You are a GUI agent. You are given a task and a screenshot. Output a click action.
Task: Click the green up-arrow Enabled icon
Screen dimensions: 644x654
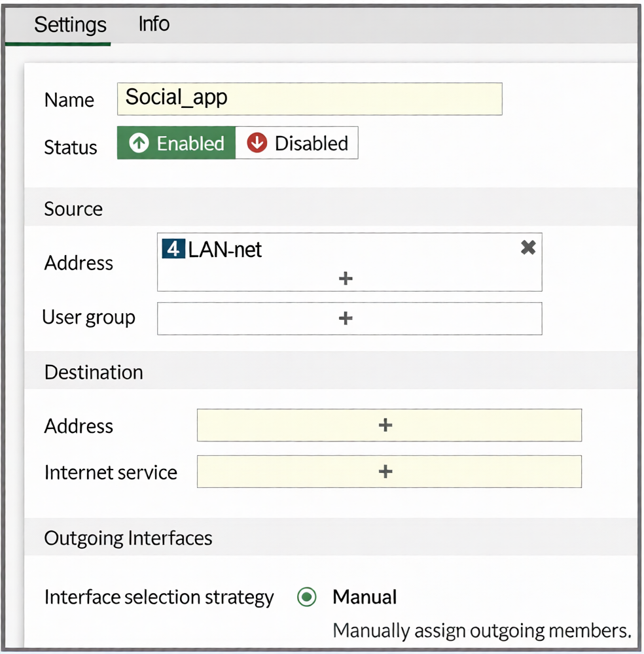(x=139, y=143)
